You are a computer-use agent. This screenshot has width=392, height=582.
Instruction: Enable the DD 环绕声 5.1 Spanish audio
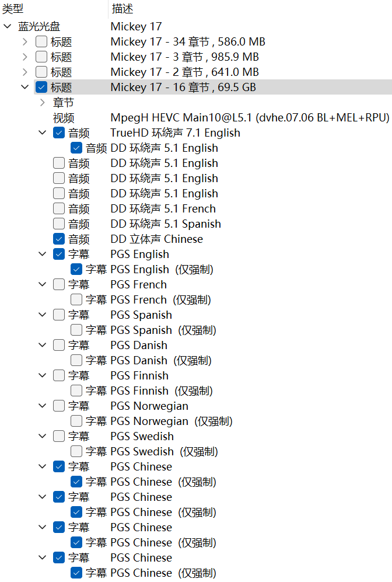coord(58,224)
